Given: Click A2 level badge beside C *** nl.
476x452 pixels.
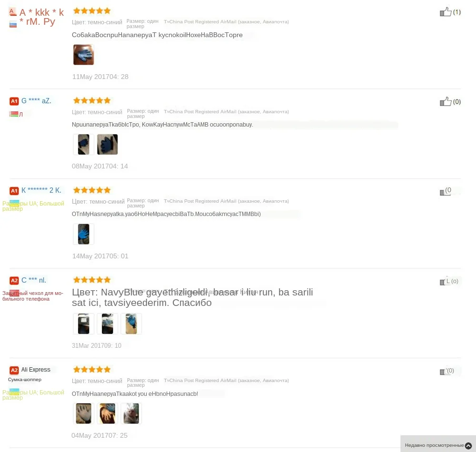Looking at the screenshot, I should [x=14, y=280].
